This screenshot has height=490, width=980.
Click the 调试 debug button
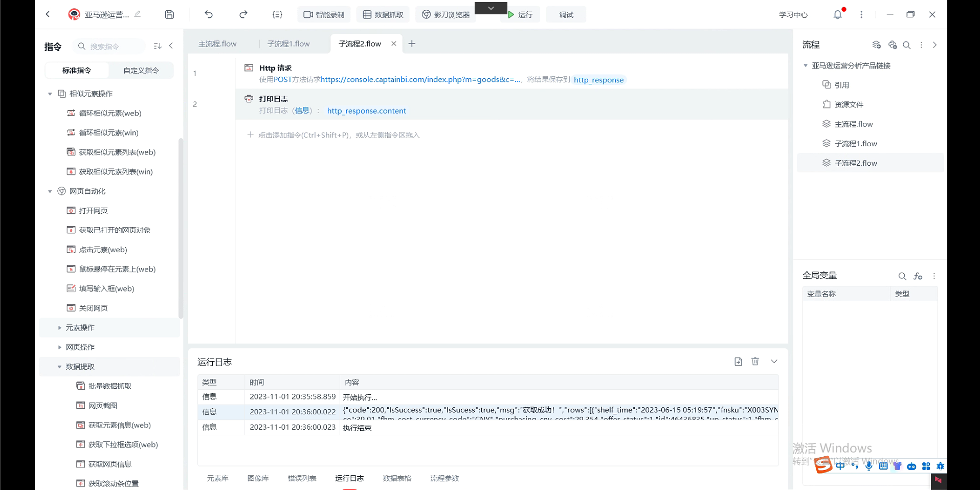pos(566,14)
